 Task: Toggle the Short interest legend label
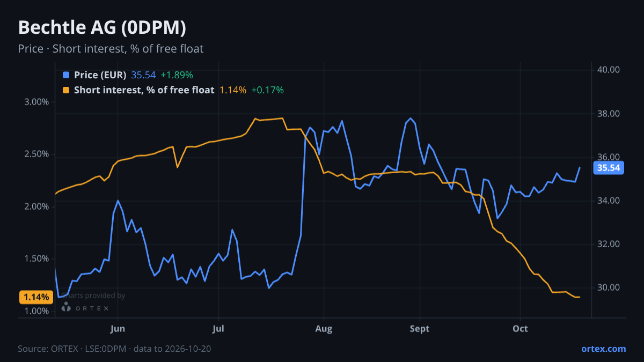click(144, 90)
